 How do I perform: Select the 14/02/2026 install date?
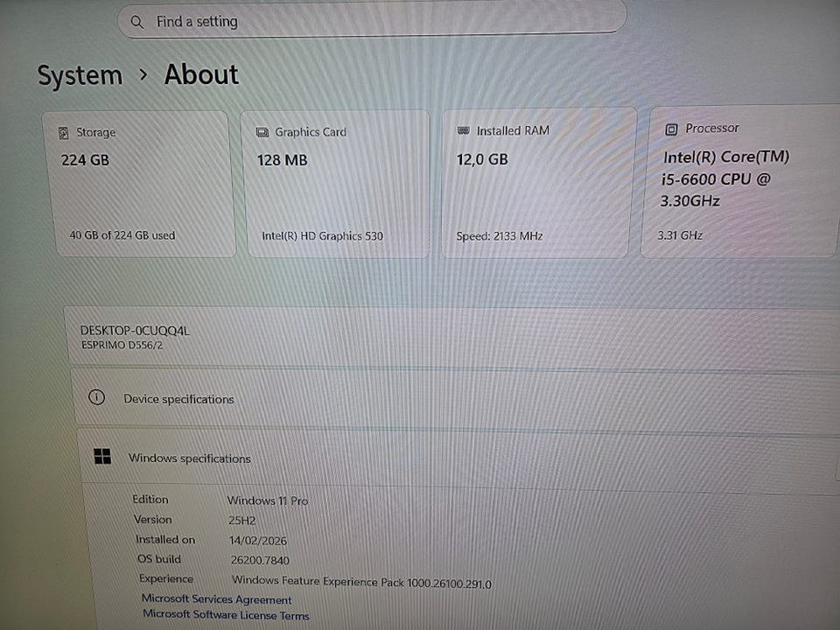click(x=258, y=541)
